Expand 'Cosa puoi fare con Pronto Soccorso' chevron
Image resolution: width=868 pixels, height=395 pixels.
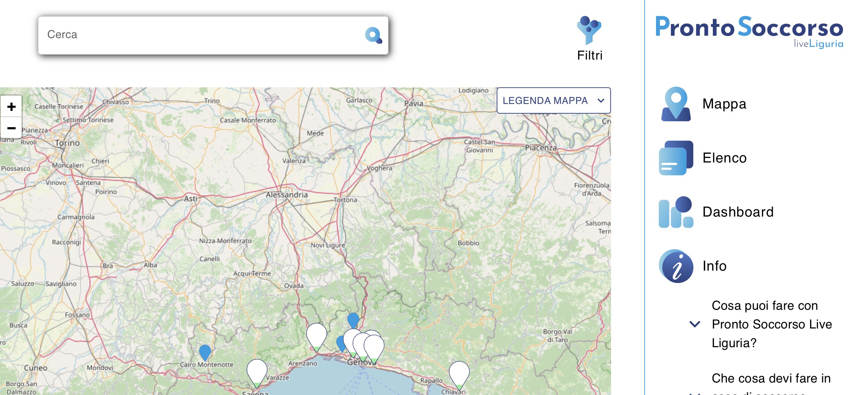(695, 324)
